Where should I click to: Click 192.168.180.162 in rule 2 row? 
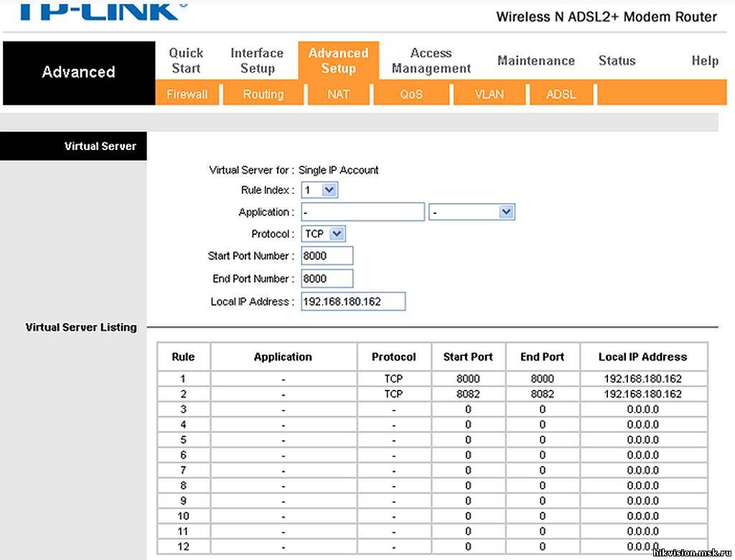[x=643, y=394]
